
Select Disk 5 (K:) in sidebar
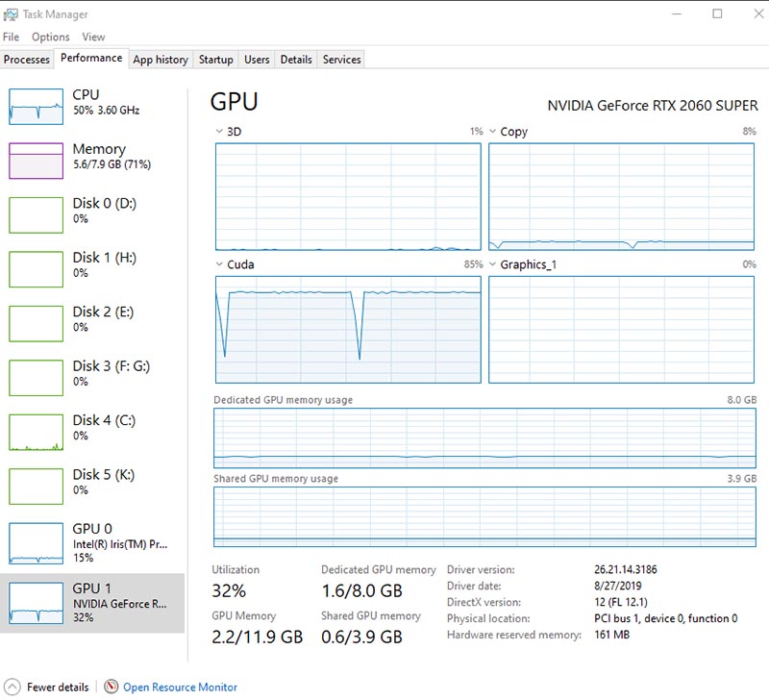click(92, 487)
